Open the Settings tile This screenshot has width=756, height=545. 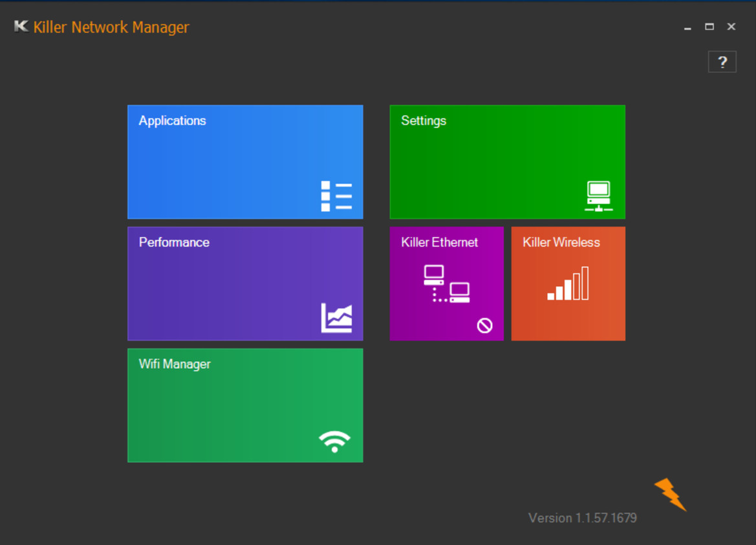click(507, 162)
